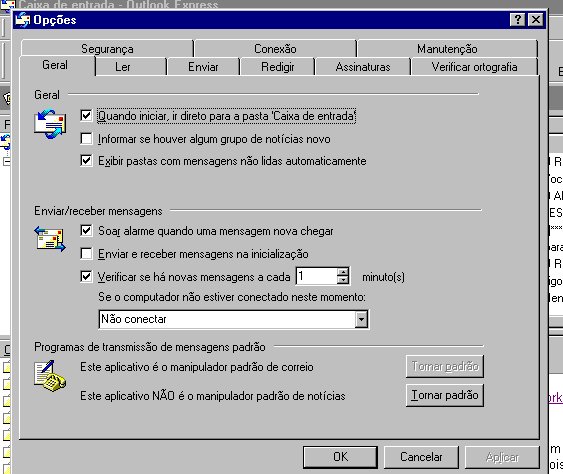Open the 'Não conectar' dropdown arrow
Viewport: 563px width, 474px height.
point(361,319)
